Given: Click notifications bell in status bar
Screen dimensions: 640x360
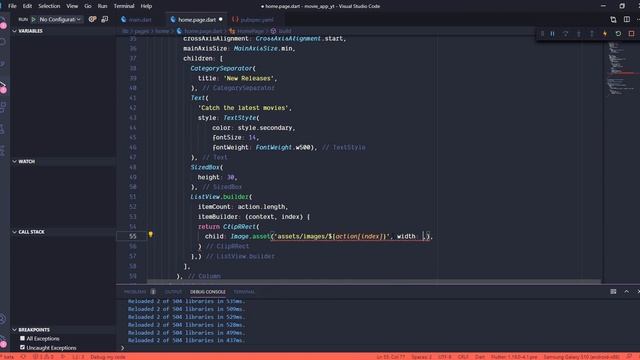Looking at the screenshot, I should click(629, 357).
